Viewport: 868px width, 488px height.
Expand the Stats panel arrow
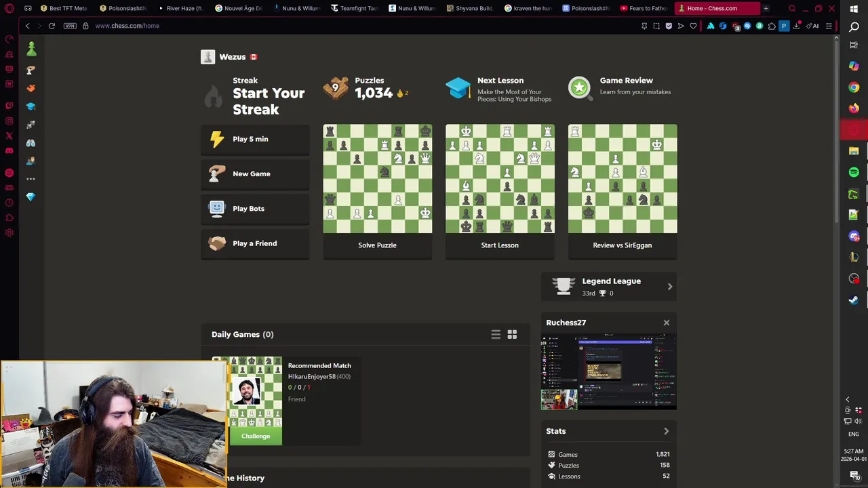666,431
